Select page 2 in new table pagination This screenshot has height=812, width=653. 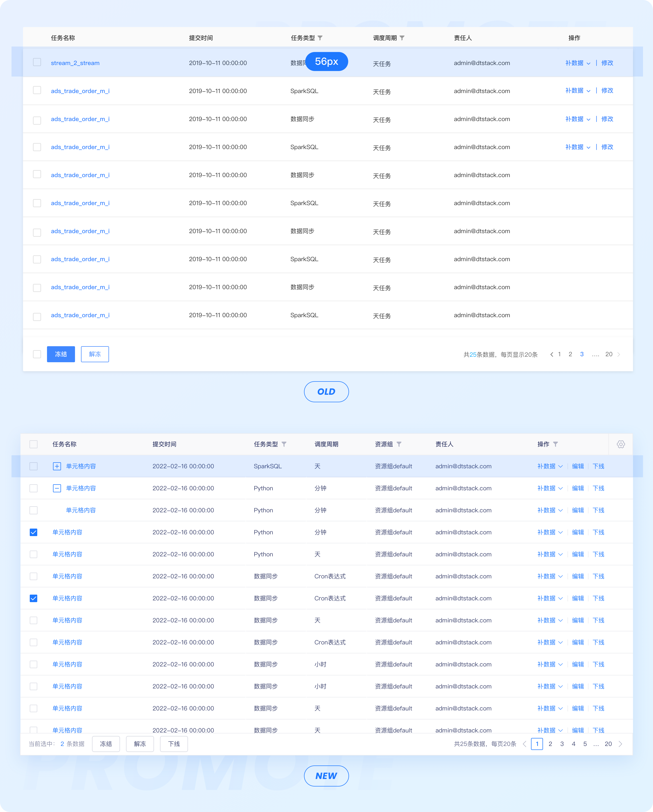click(x=550, y=744)
